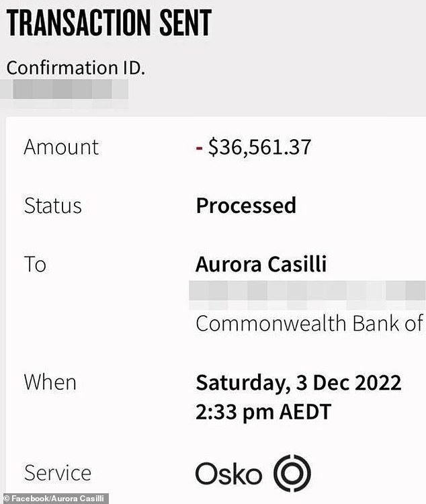Click the $36,561.37 amount value

point(259,147)
